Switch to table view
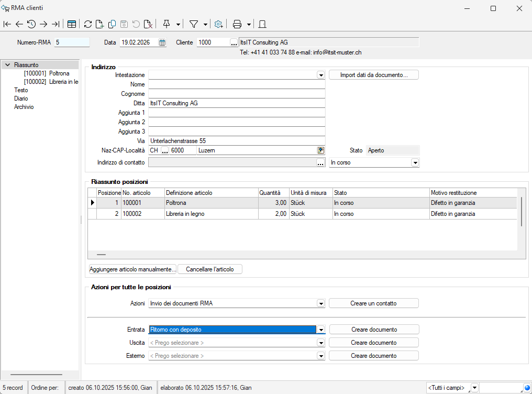Viewport: 532px width, 394px height. point(72,24)
